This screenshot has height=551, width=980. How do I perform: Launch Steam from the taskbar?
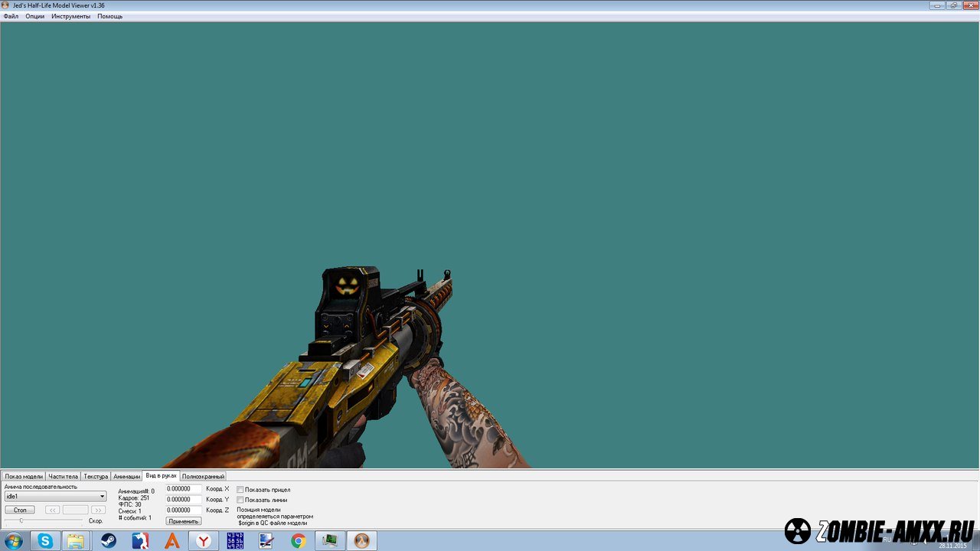109,541
